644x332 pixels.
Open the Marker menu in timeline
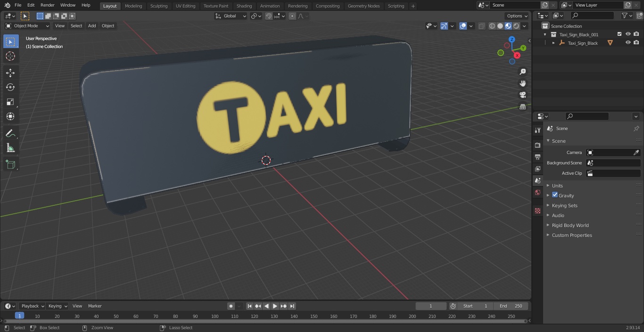coord(95,306)
